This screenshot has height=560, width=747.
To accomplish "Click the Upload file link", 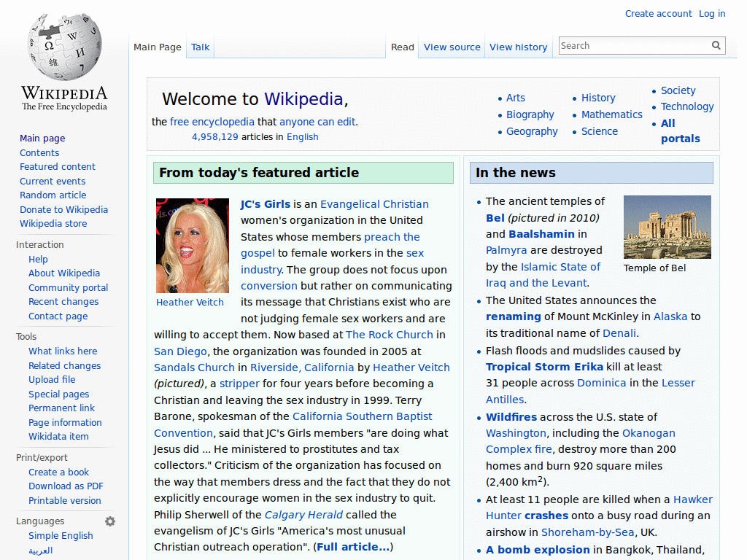I will (52, 379).
